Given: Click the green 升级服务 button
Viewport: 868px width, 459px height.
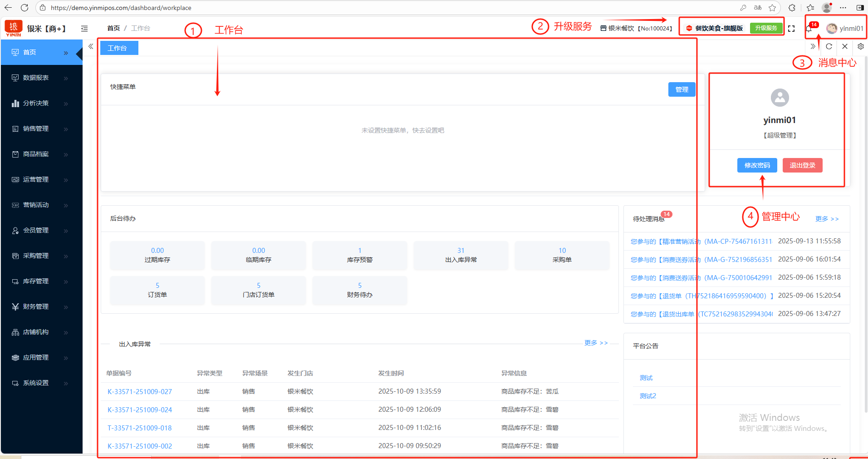Looking at the screenshot, I should (766, 28).
